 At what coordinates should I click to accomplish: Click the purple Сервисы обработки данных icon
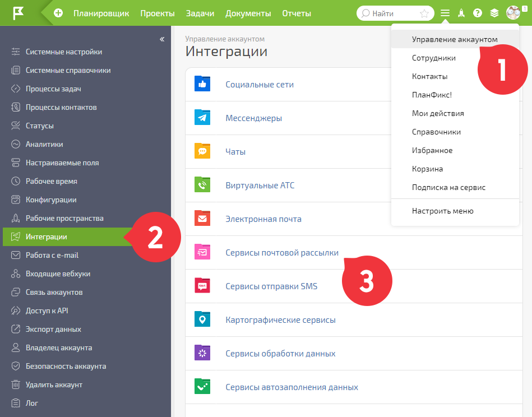tap(202, 353)
